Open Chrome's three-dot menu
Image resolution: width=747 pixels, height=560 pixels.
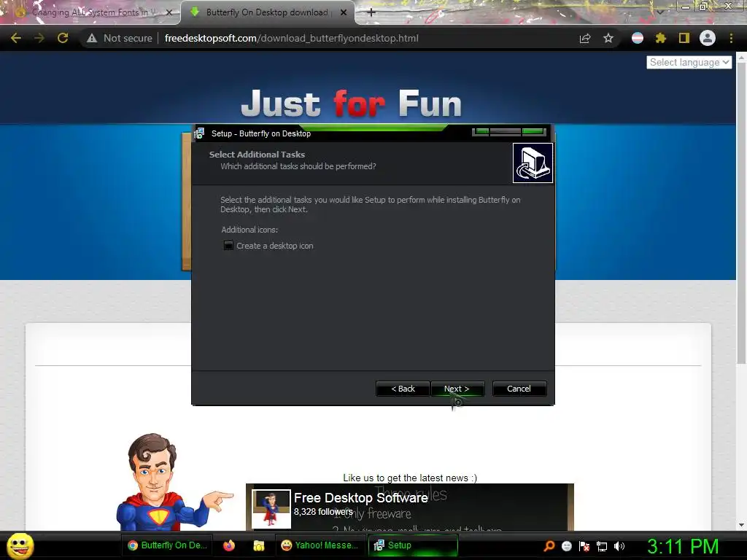(x=731, y=38)
